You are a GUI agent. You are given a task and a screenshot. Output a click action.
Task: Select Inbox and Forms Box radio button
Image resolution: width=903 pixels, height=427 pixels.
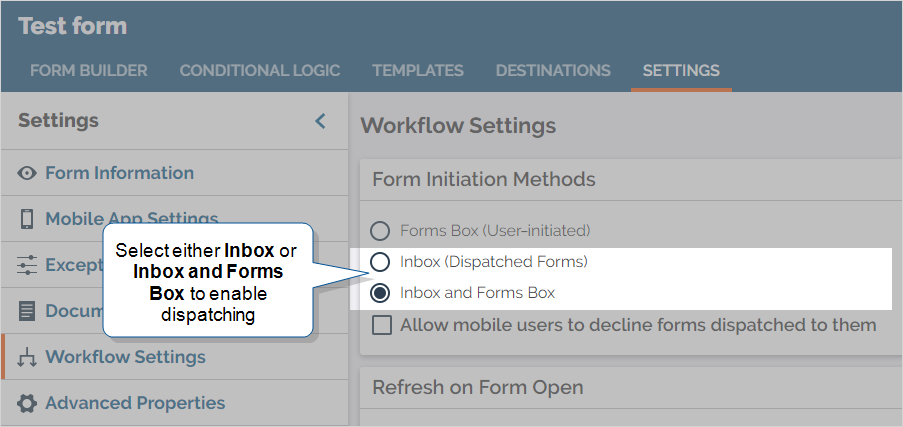coord(380,293)
